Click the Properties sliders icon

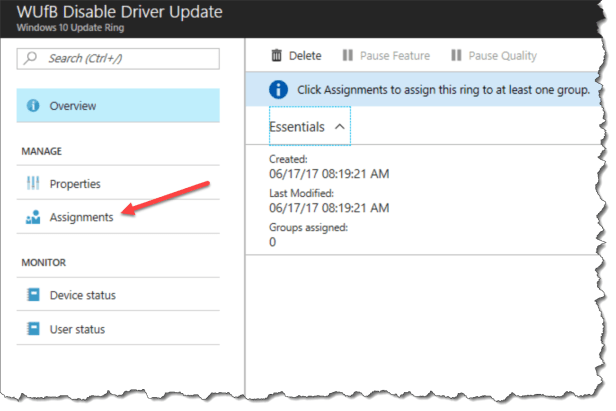pos(33,183)
